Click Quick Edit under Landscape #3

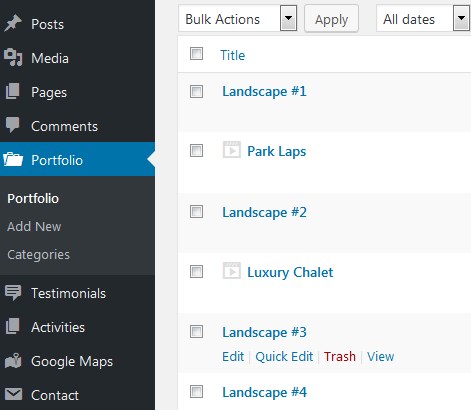tap(284, 357)
